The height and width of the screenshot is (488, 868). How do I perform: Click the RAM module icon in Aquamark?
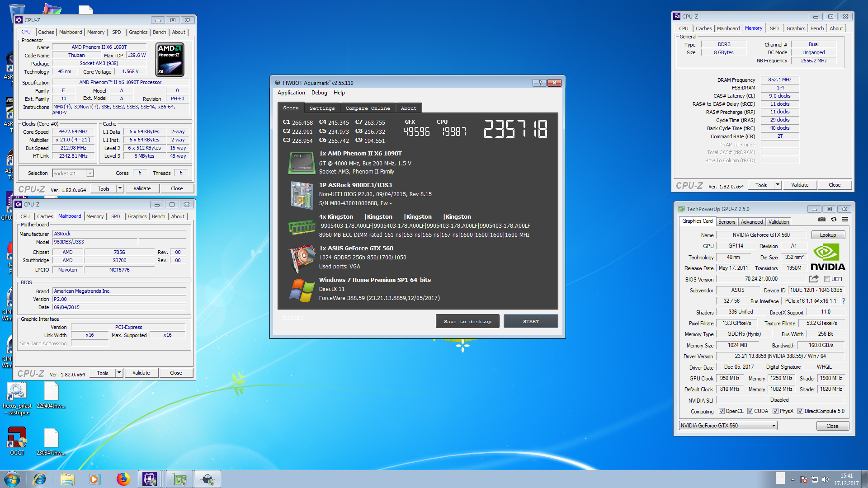302,227
